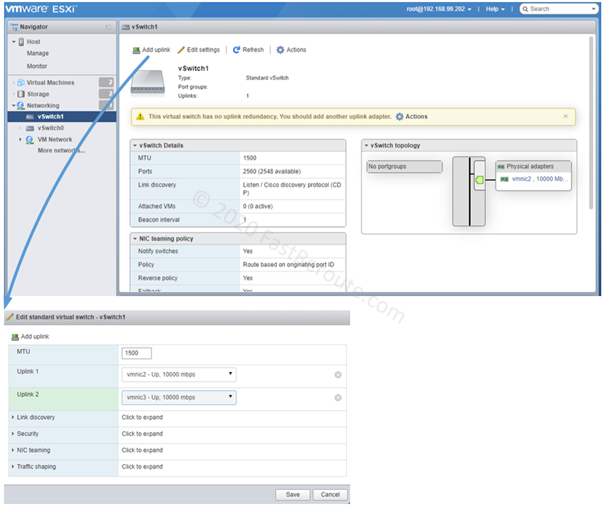The width and height of the screenshot is (602, 506).
Task: Click the green uplink port in topology
Action: click(480, 180)
